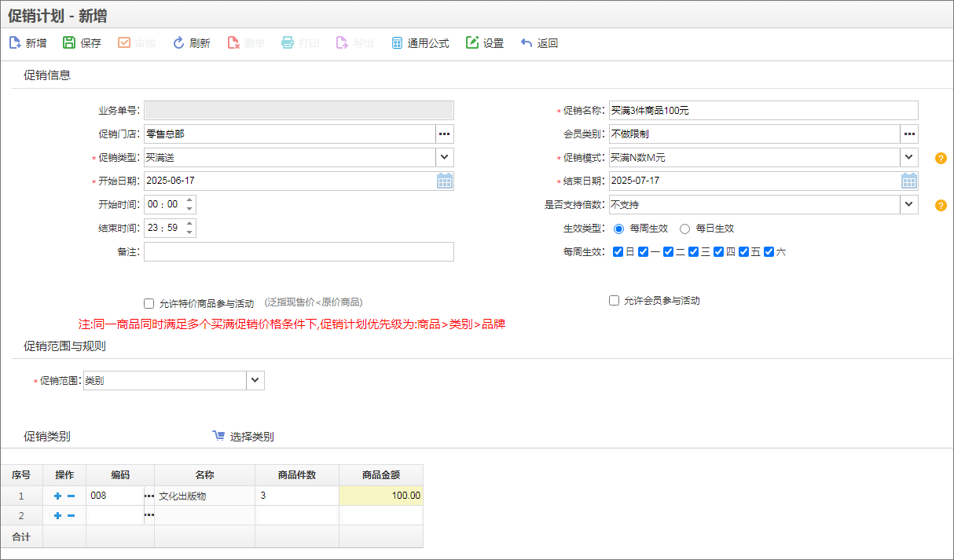
Task: Click the 序号 (serial number) column header
Action: [x=21, y=475]
